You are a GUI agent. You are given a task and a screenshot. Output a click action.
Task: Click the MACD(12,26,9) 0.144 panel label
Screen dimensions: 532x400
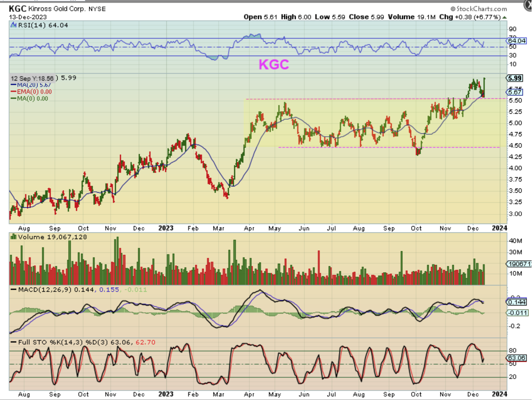(x=56, y=290)
